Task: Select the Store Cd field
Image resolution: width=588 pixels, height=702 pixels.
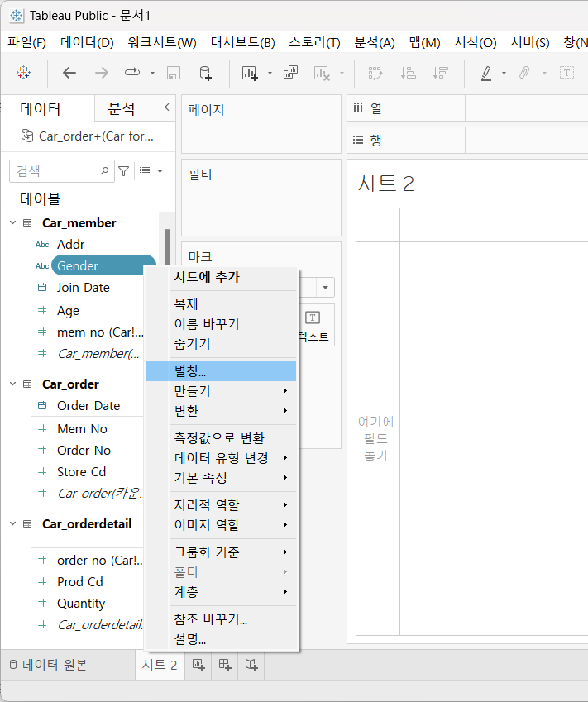Action: pos(81,472)
